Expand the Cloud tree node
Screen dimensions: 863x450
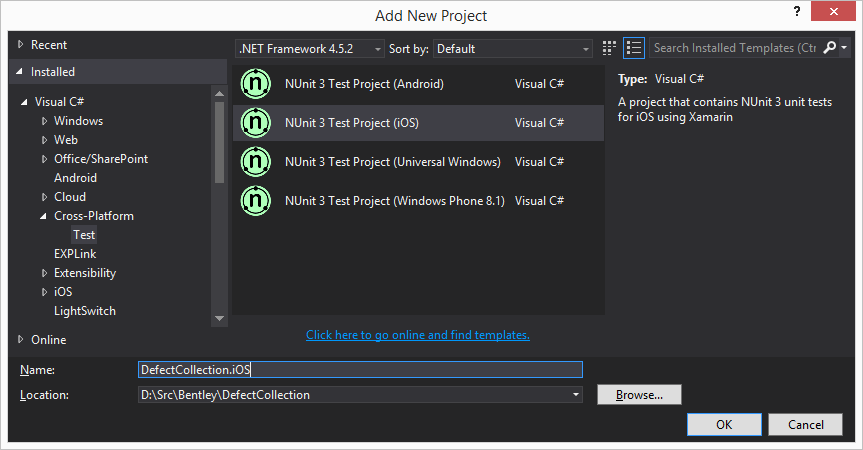45,197
